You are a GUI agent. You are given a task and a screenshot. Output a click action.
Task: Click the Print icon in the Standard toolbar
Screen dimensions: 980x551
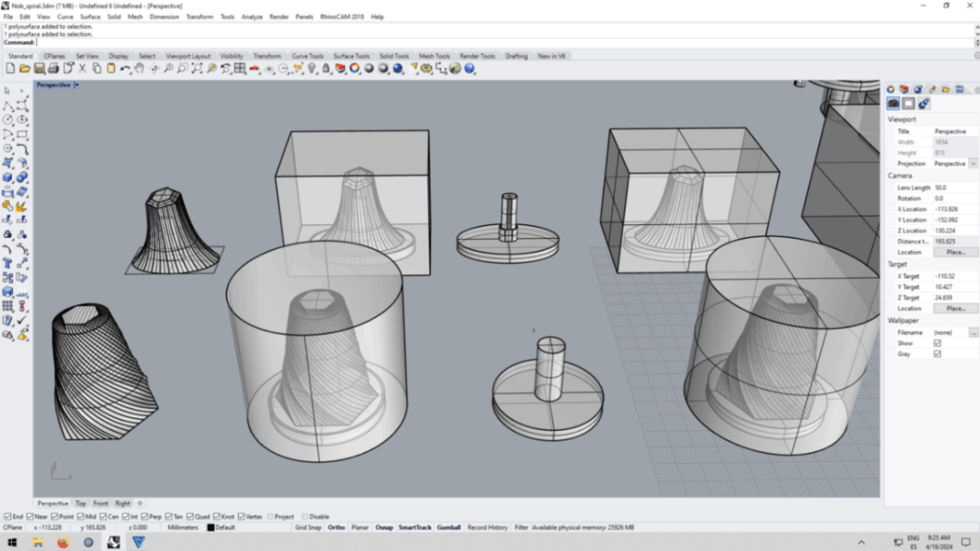tap(53, 68)
